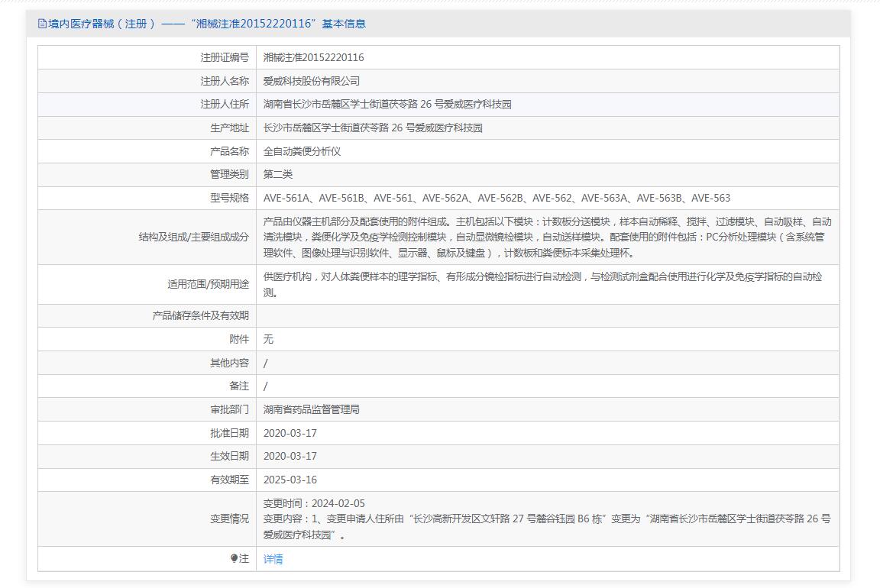Image resolution: width=880 pixels, height=588 pixels.
Task: Click approval department 湖南省药品监督管理局
Action: tap(311, 409)
